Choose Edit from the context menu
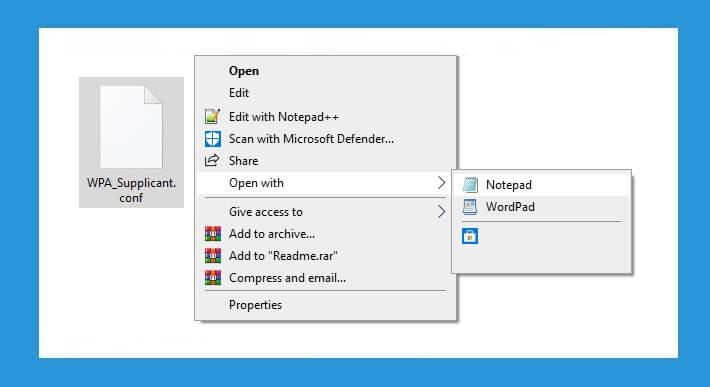This screenshot has width=710, height=387. 325,93
